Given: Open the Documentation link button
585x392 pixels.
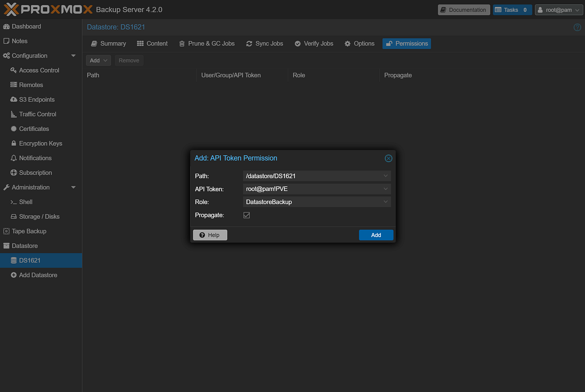Looking at the screenshot, I should [x=463, y=10].
